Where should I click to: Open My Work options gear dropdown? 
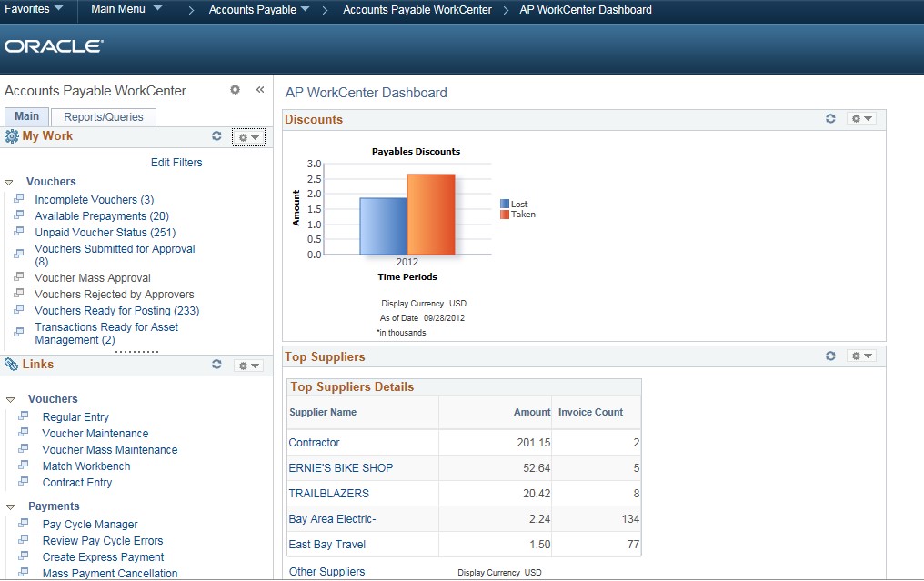pyautogui.click(x=248, y=137)
